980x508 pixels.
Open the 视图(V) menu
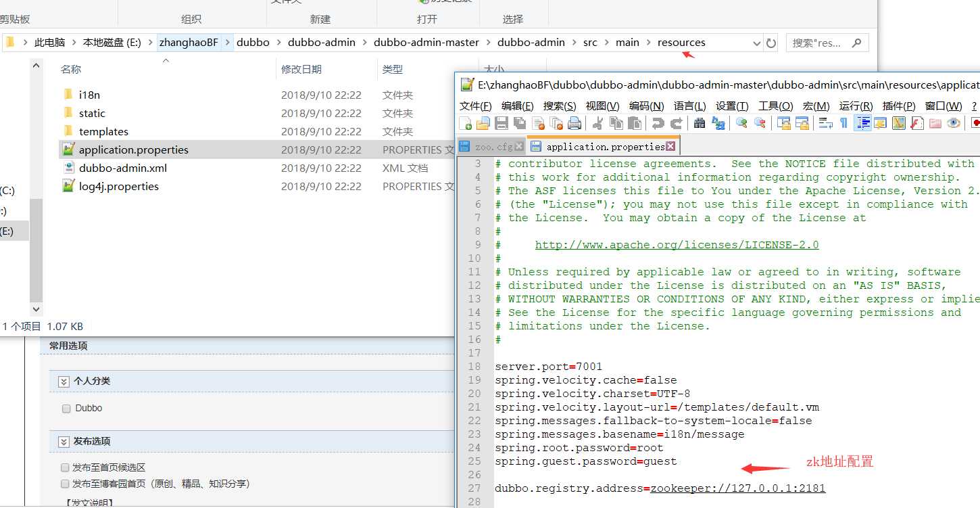pyautogui.click(x=602, y=106)
